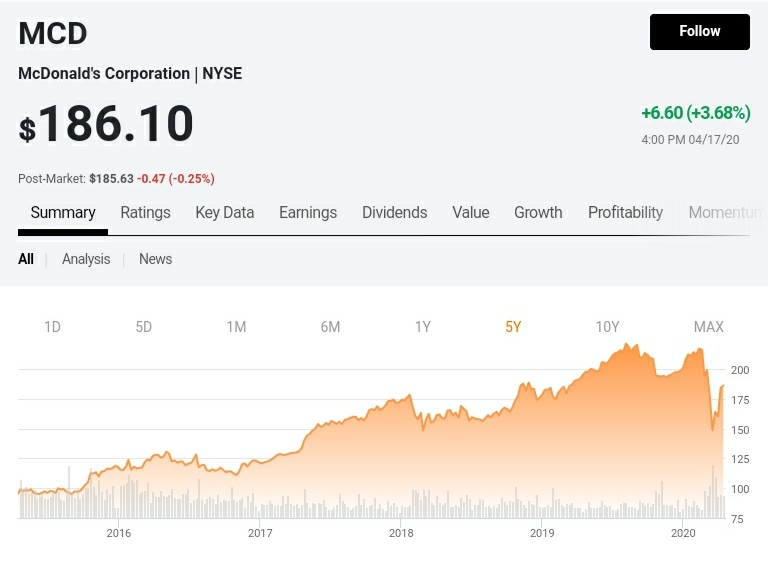View the Profitability tab
Image resolution: width=768 pixels, height=565 pixels.
click(625, 212)
